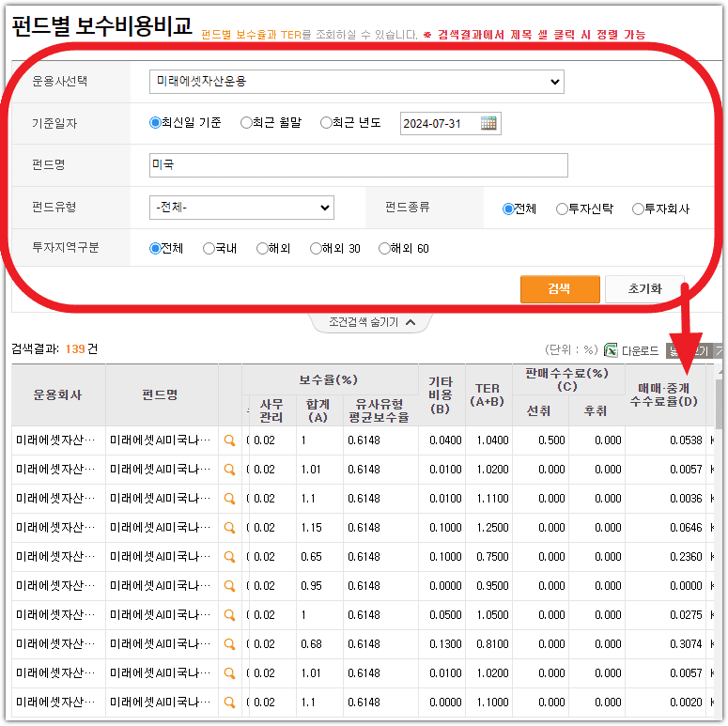Open the calendar date picker icon
Screen dimensions: 728x726
(488, 123)
